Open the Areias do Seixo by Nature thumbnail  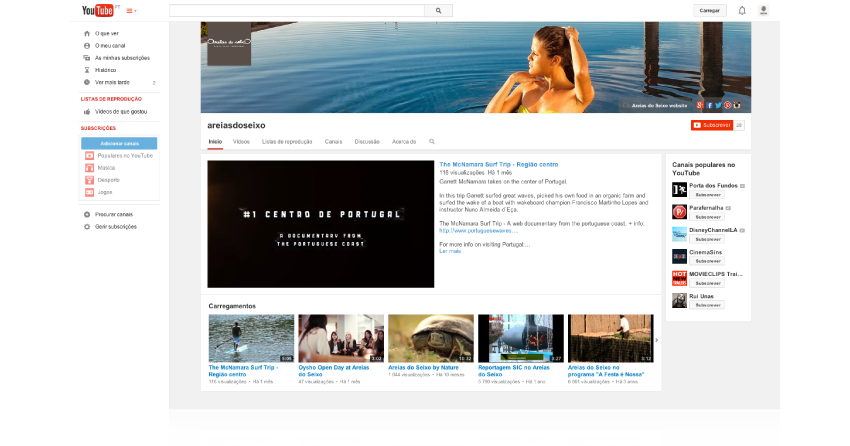[430, 337]
